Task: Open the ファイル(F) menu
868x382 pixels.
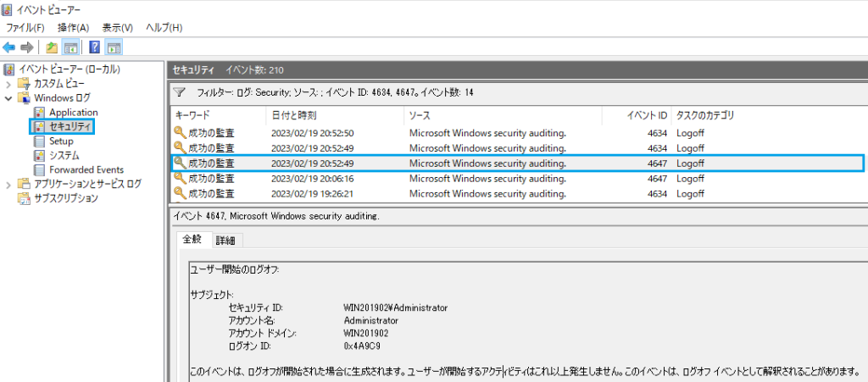Action: tap(25, 28)
